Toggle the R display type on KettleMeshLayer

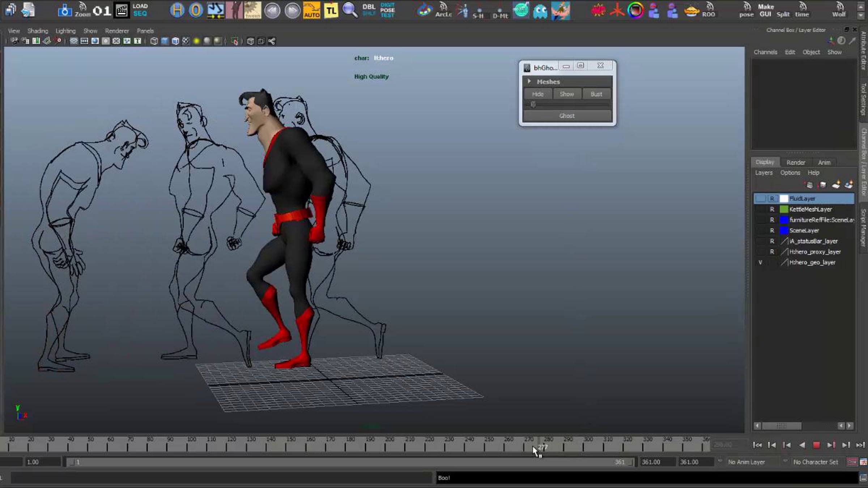772,209
